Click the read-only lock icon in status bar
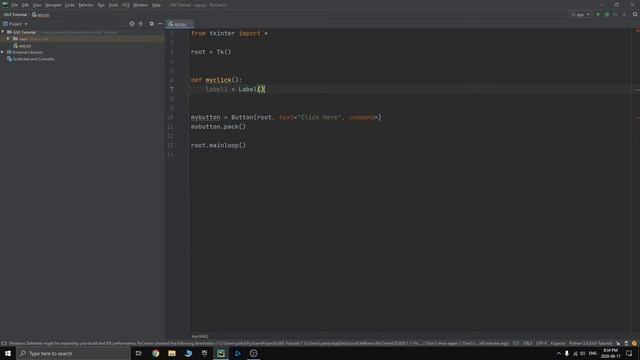This screenshot has width=640, height=360. (x=618, y=344)
